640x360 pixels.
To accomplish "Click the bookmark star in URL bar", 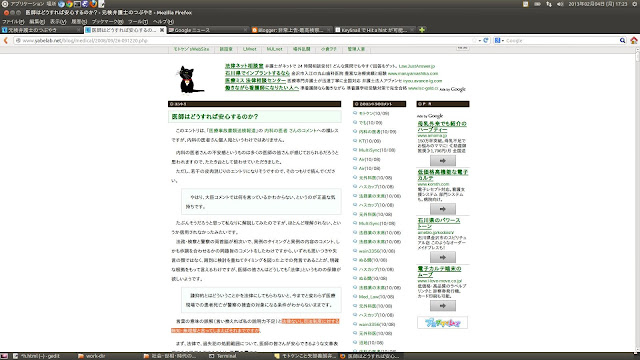I will (x=474, y=40).
